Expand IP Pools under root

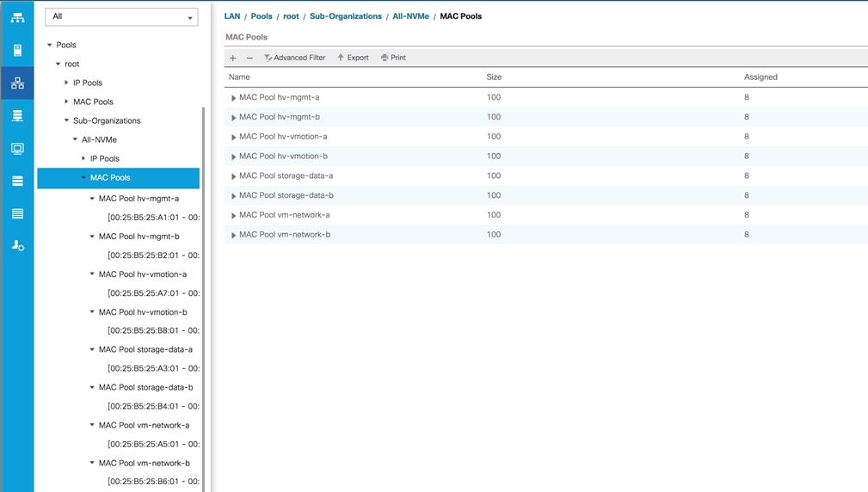(x=66, y=83)
